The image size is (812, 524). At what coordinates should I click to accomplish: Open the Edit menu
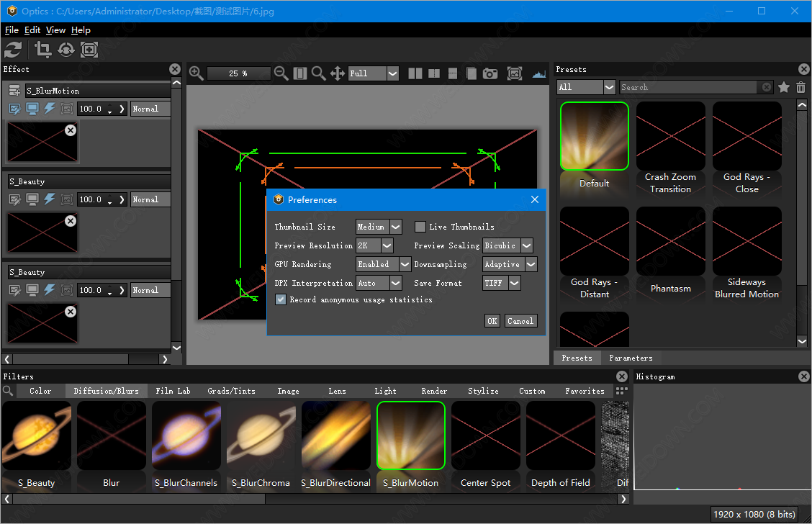32,30
